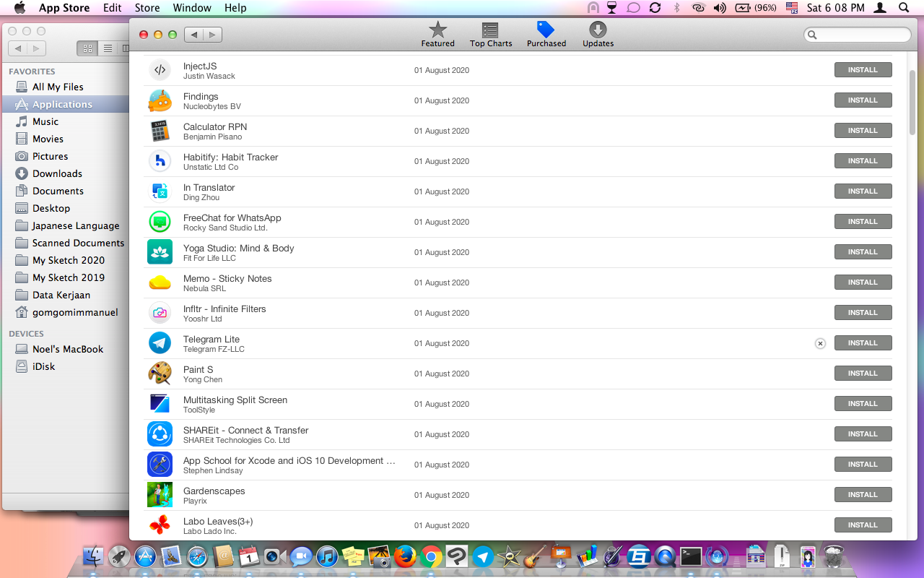This screenshot has height=578, width=924.
Task: Install Findings by Nucleobytes
Action: [x=863, y=100]
